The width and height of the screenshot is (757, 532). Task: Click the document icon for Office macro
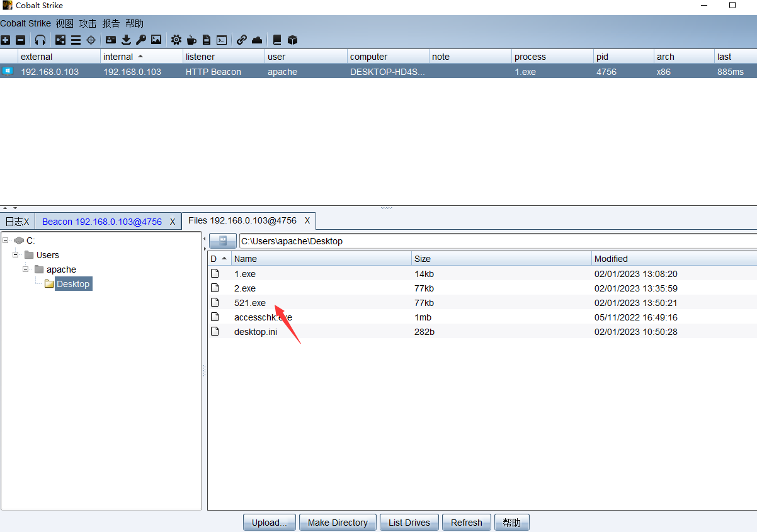click(207, 40)
